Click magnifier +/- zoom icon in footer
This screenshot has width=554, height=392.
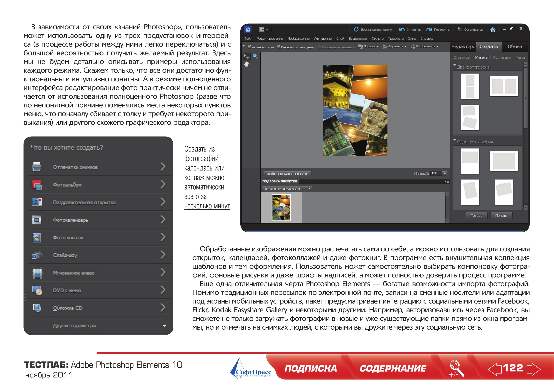(457, 369)
